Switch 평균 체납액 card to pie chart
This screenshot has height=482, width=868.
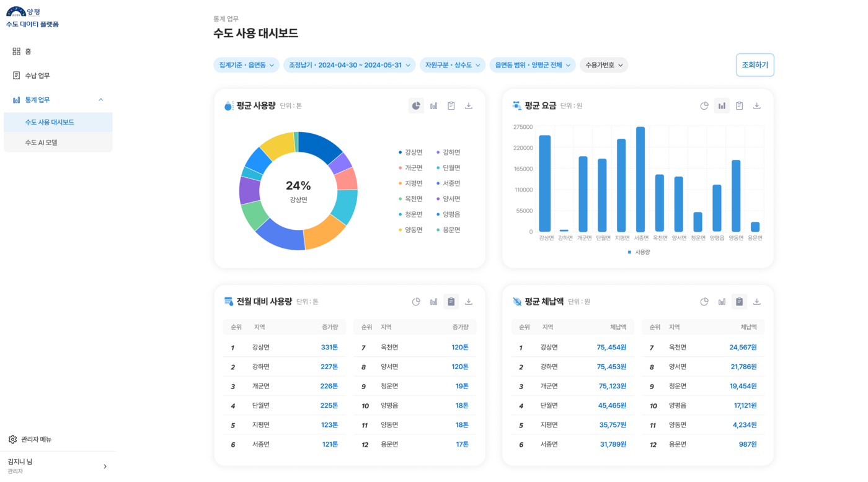point(704,302)
